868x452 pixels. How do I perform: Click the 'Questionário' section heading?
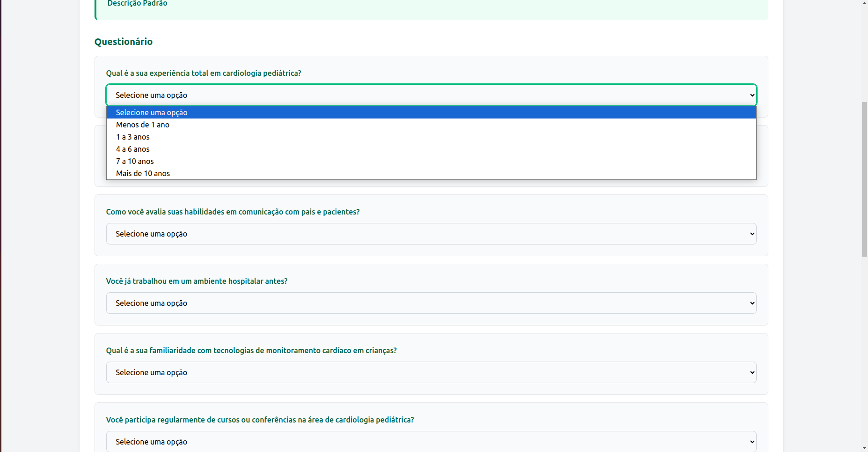(x=124, y=42)
